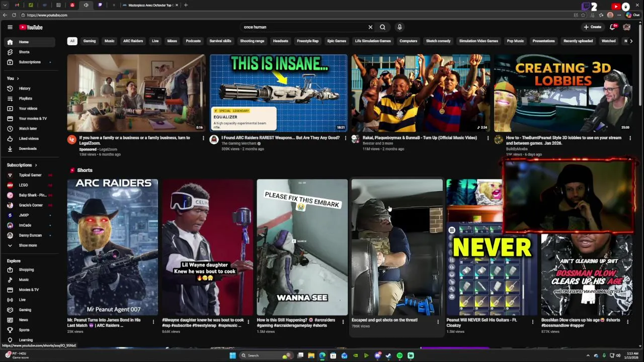Click the browser address bar

(x=297, y=15)
